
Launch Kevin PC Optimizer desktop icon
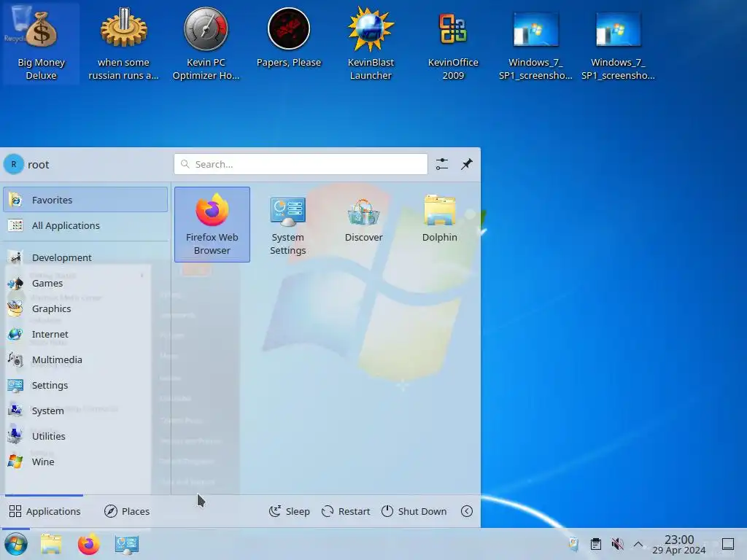point(206,44)
